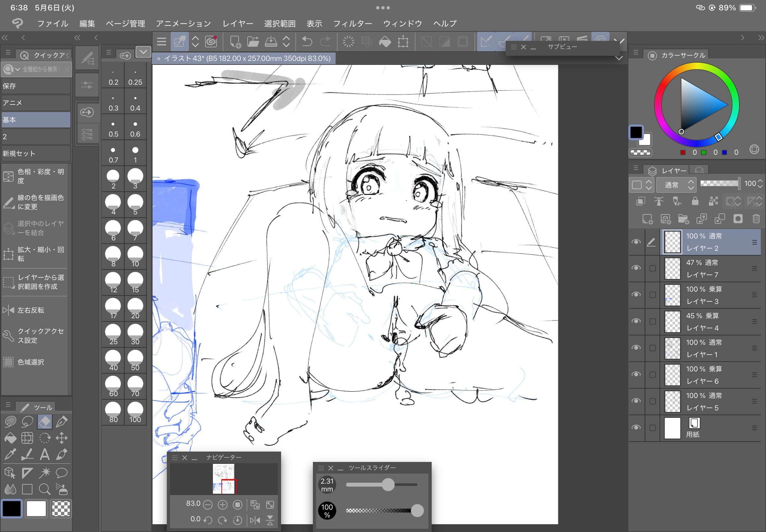Open the レイヤー menu in menu bar
The image size is (766, 532).
[238, 24]
